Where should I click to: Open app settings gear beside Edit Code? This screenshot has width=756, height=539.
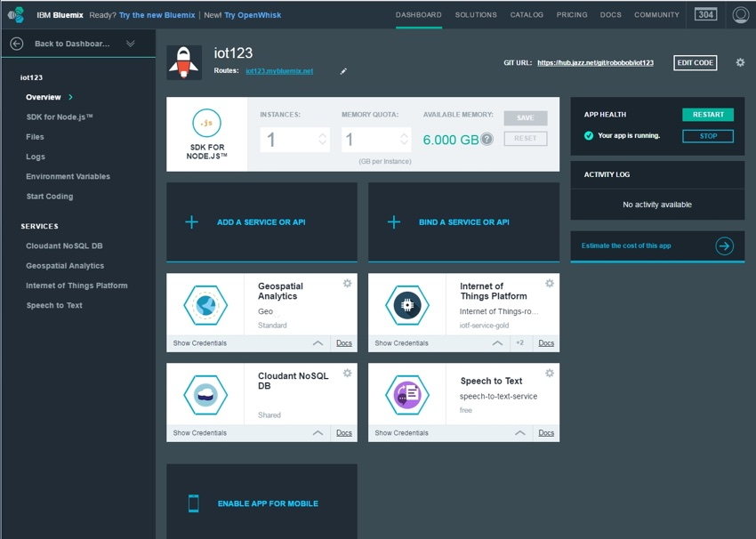[x=740, y=62]
